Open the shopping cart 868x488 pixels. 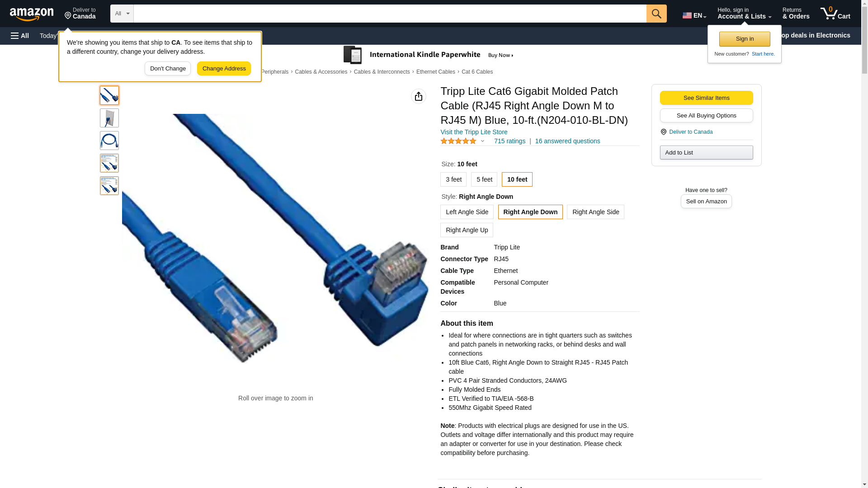[x=835, y=14]
